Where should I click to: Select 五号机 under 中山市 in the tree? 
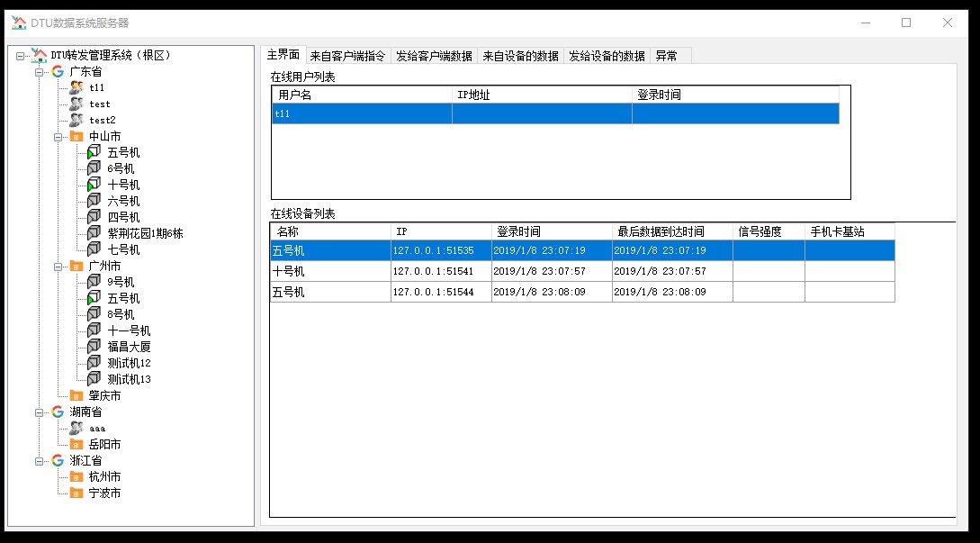point(124,153)
